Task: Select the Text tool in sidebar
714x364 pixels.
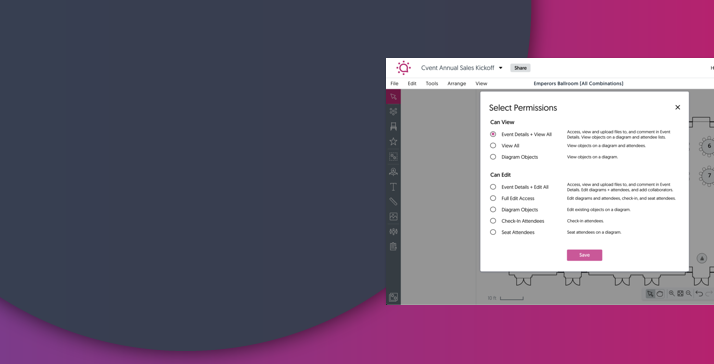Action: click(x=393, y=187)
